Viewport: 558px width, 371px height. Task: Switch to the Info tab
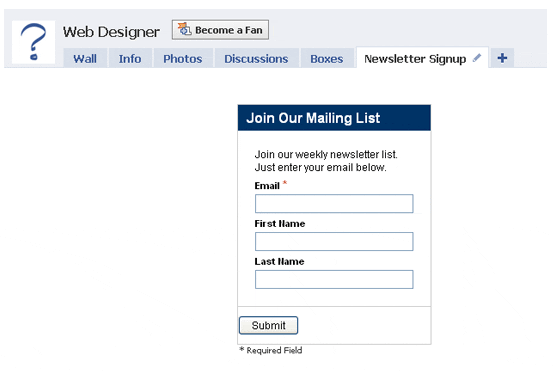(130, 58)
